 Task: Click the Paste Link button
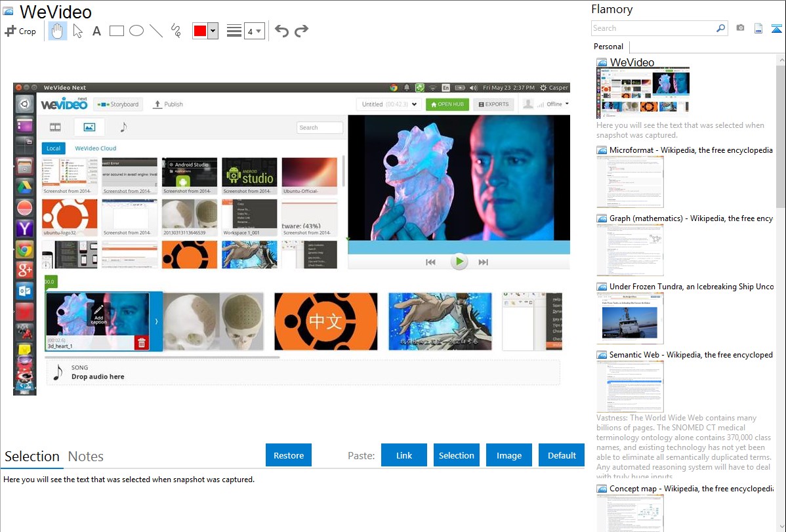coord(404,455)
